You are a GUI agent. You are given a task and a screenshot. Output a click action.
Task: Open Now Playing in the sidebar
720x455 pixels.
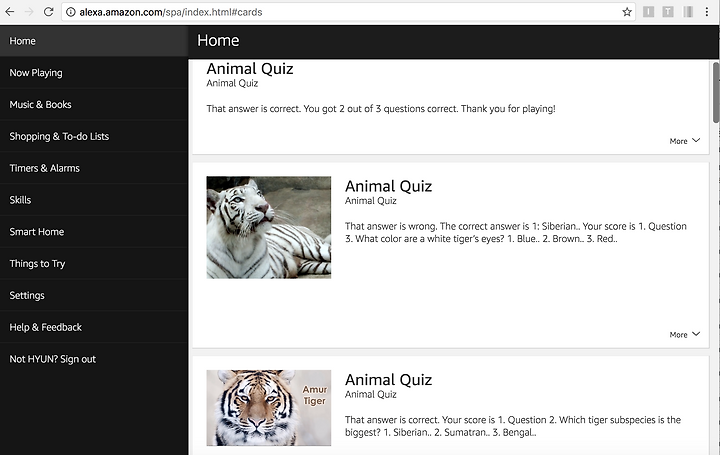[x=94, y=73]
